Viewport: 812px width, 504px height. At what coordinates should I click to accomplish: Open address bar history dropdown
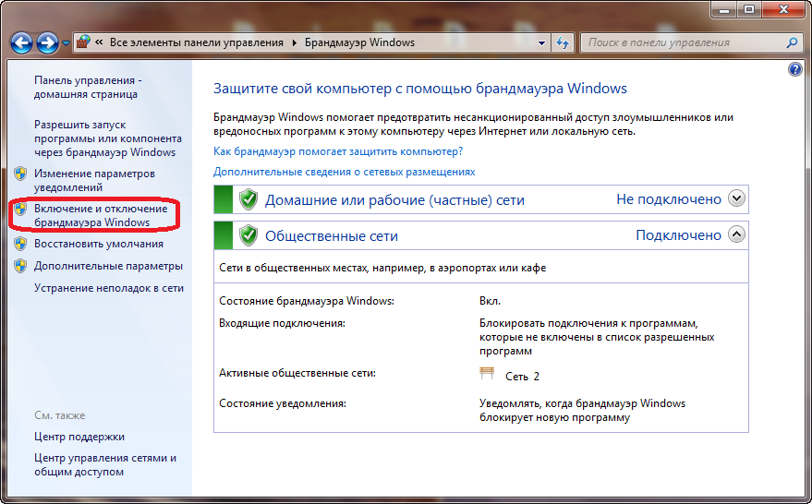click(x=541, y=43)
